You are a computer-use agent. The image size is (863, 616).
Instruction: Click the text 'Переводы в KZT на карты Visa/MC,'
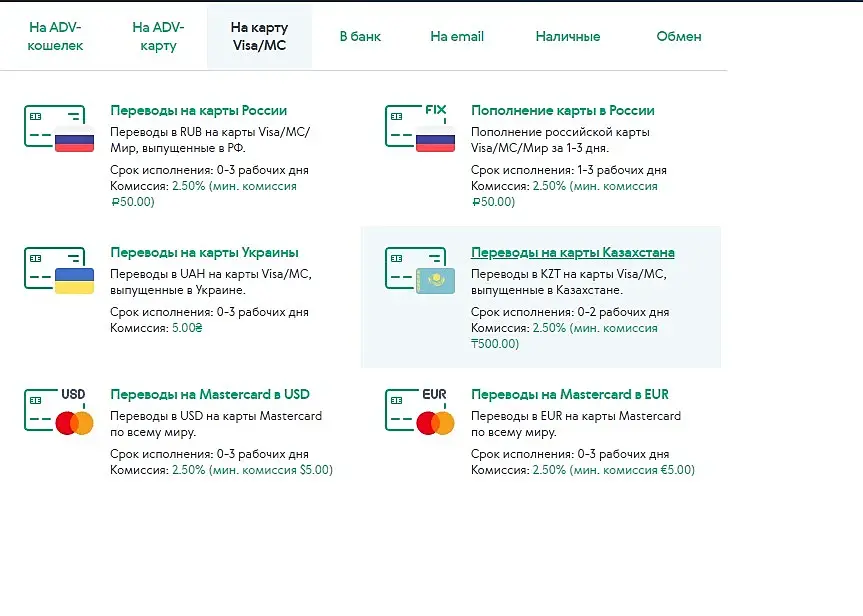point(569,274)
